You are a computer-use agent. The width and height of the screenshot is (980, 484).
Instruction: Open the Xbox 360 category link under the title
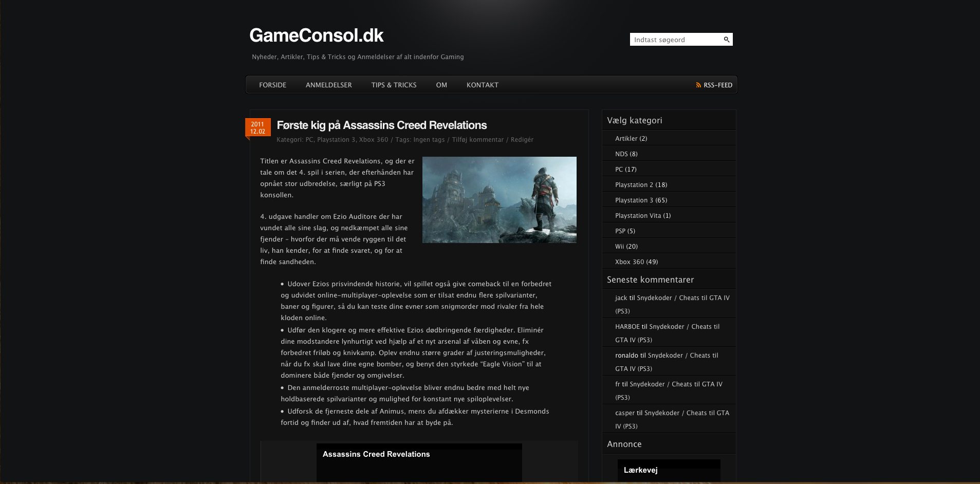(x=374, y=140)
